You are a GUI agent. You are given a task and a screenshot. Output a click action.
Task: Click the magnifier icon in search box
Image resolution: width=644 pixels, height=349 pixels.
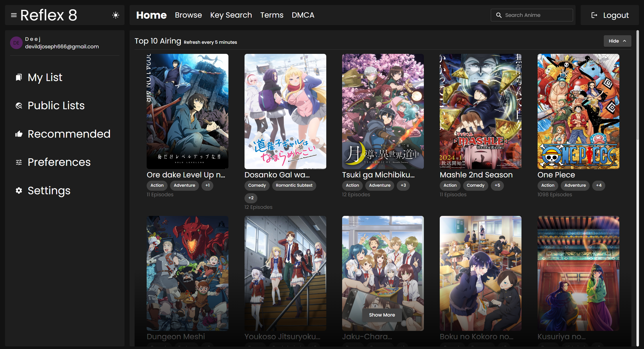(x=499, y=15)
